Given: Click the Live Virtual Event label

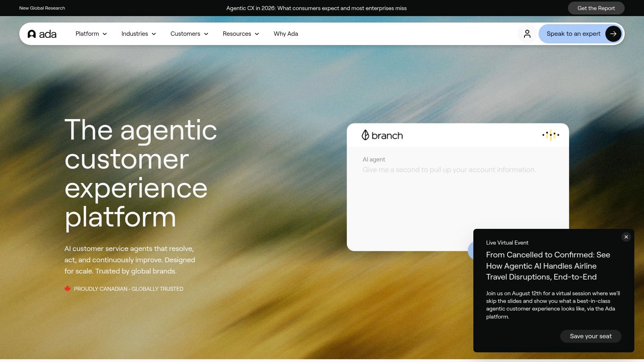Looking at the screenshot, I should point(507,243).
